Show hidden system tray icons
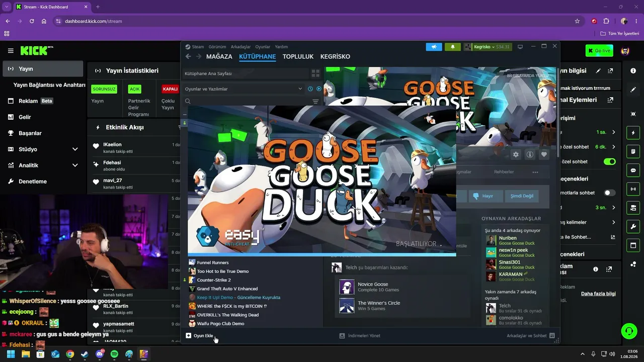Viewport: 644px width, 362px height. click(x=583, y=354)
